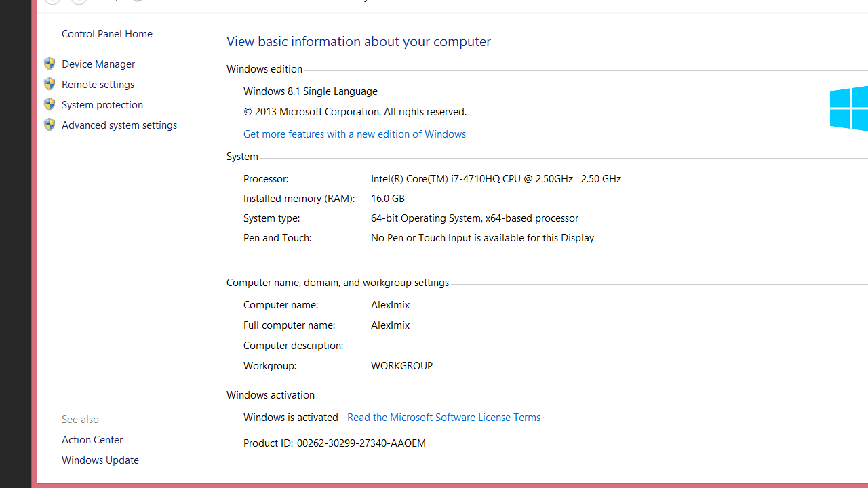
Task: Click the WORKGROUP value text
Action: [x=401, y=366]
